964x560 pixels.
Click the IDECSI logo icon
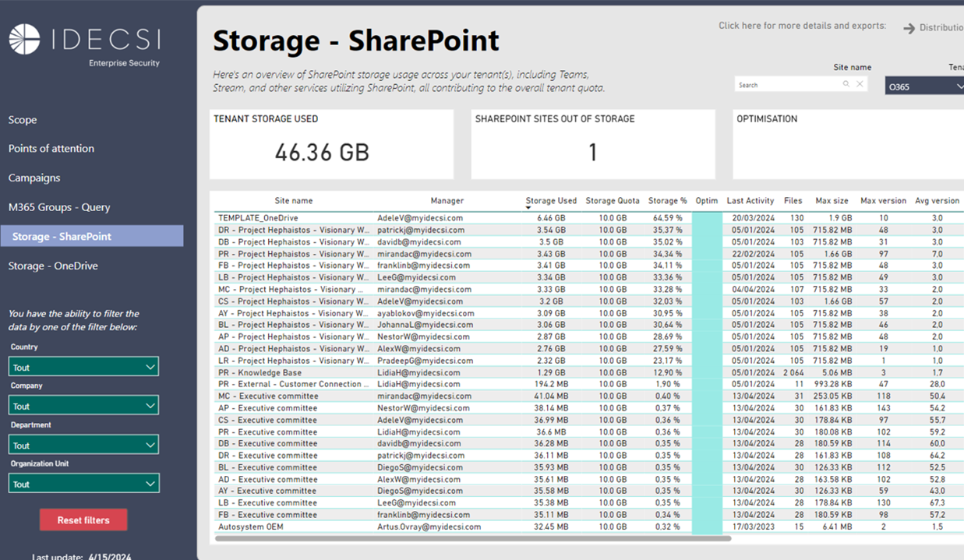point(23,37)
